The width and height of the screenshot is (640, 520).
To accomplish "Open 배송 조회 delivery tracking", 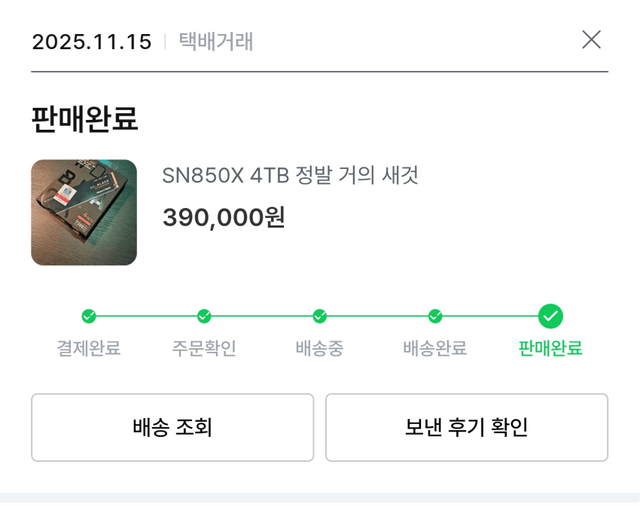I will [x=172, y=428].
